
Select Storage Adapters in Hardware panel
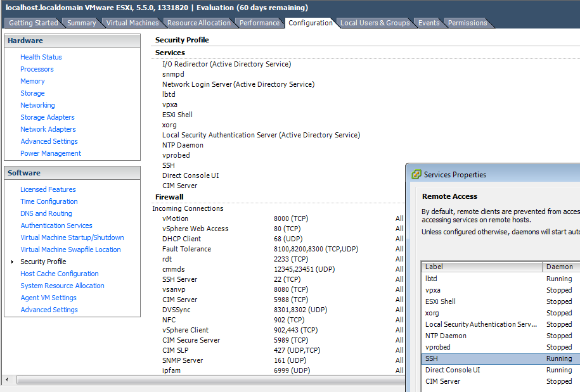coord(48,117)
